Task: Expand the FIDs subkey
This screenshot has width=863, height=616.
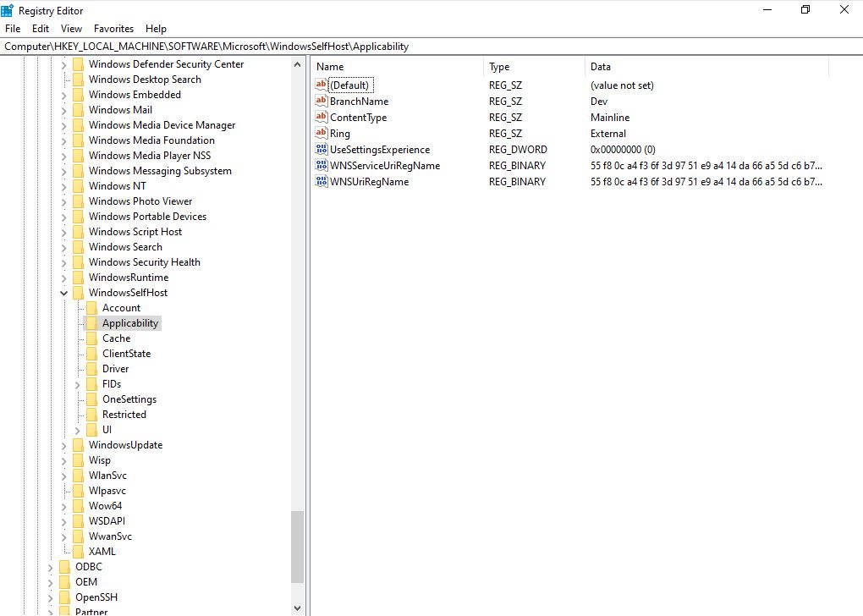Action: coord(78,383)
